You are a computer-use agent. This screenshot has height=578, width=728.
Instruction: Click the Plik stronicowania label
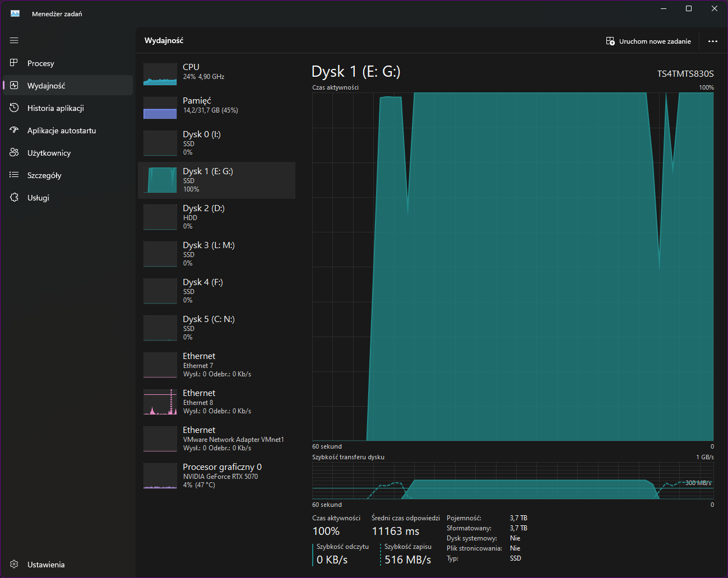pyautogui.click(x=474, y=548)
